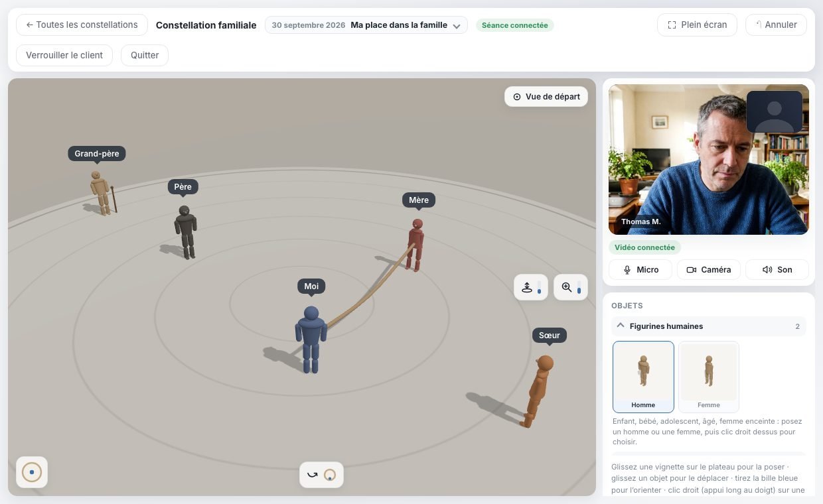The width and height of the screenshot is (823, 504).
Task: Click the Figurines humaines count 2
Action: [x=797, y=326]
